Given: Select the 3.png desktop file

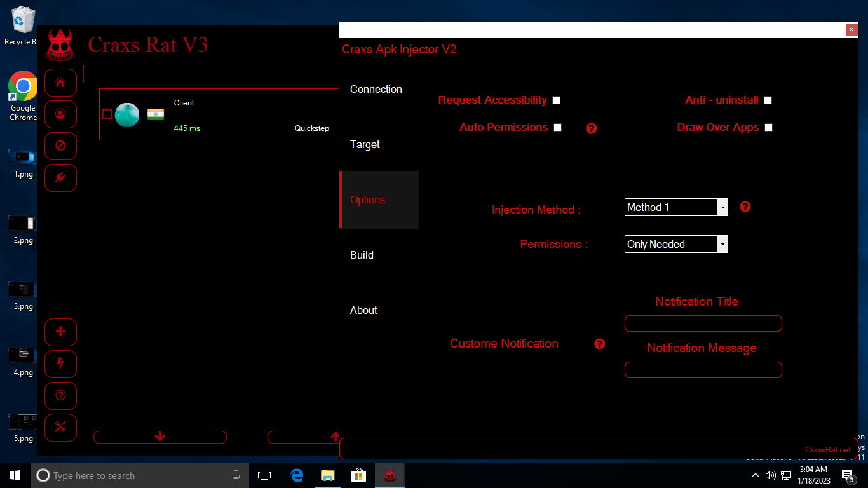Looking at the screenshot, I should [x=23, y=295].
